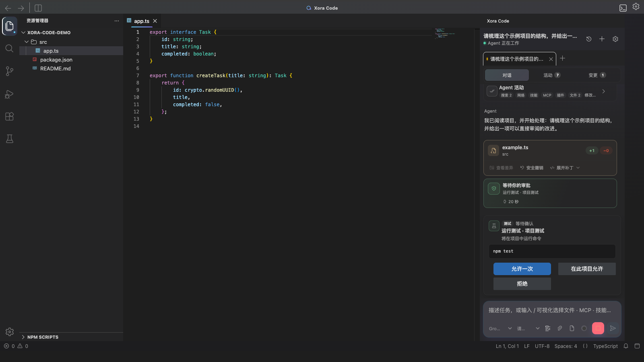Open the Testing flask view
This screenshot has height=362, width=644.
10,139
